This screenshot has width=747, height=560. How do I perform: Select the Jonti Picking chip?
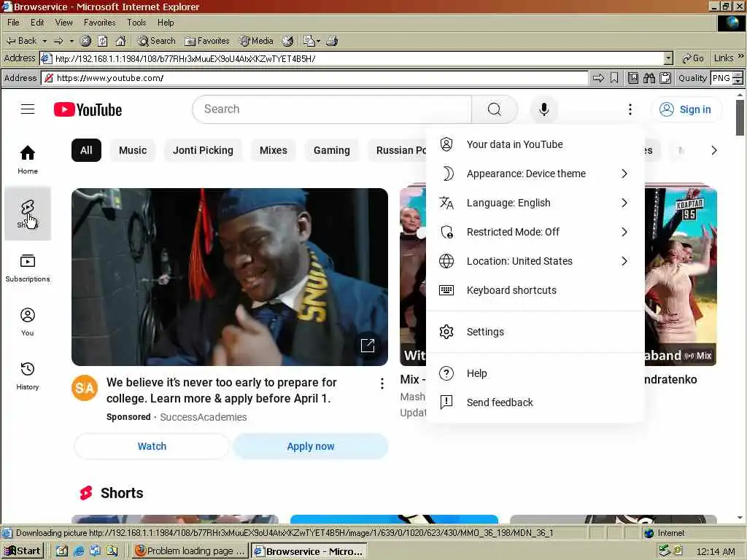(x=203, y=150)
